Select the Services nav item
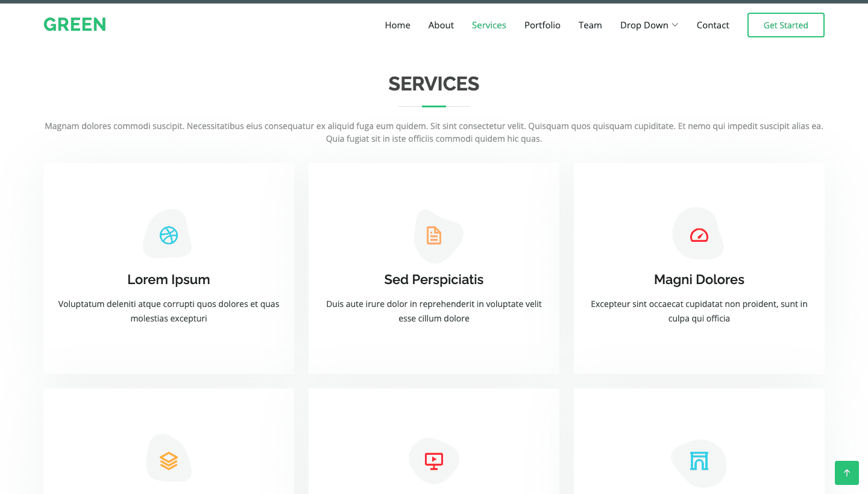The width and height of the screenshot is (868, 494). (489, 25)
